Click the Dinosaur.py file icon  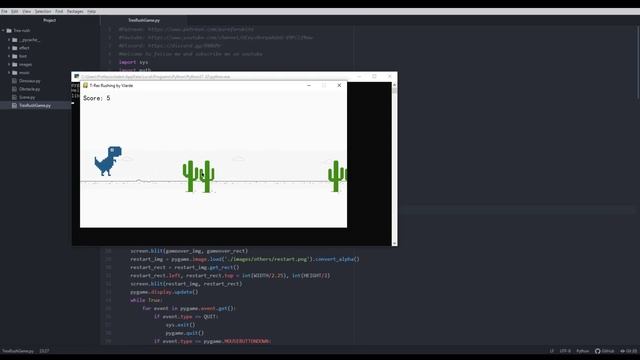click(x=14, y=81)
